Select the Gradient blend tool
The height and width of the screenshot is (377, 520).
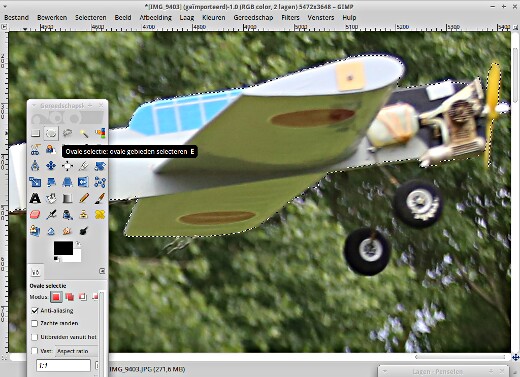coord(67,198)
